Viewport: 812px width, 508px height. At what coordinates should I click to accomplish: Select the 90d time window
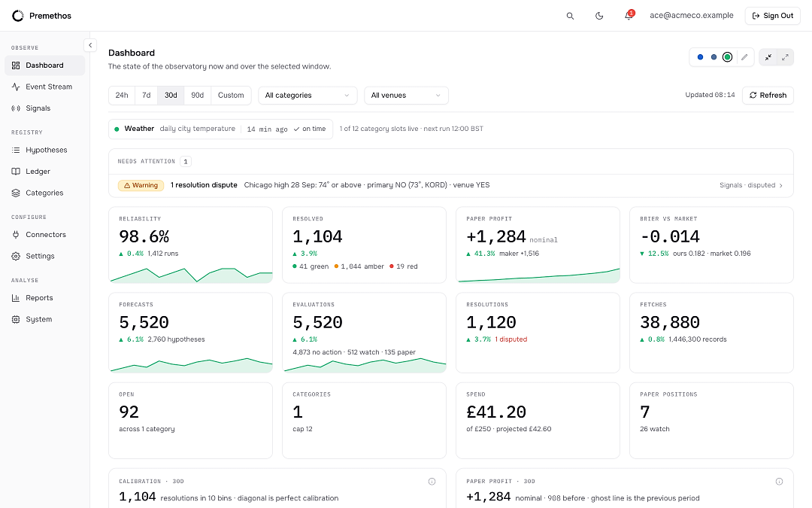(x=197, y=96)
